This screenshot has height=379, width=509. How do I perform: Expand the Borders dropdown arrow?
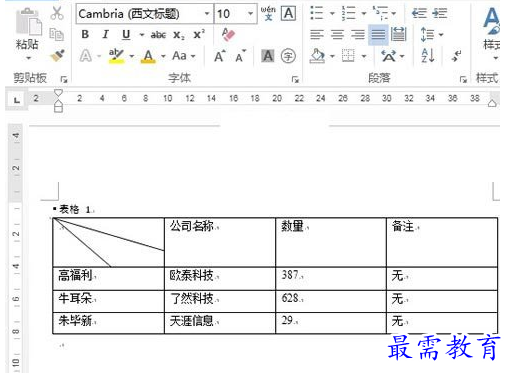(x=364, y=56)
